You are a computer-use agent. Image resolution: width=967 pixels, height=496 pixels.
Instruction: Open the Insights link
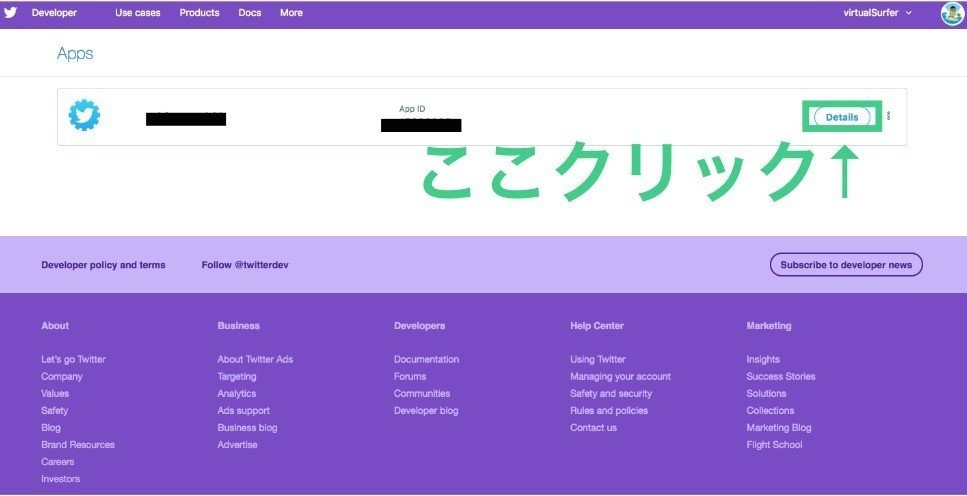[763, 360]
